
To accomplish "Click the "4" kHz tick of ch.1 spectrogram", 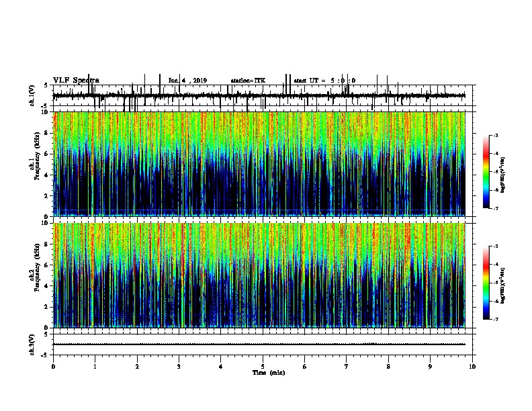I will click(47, 175).
